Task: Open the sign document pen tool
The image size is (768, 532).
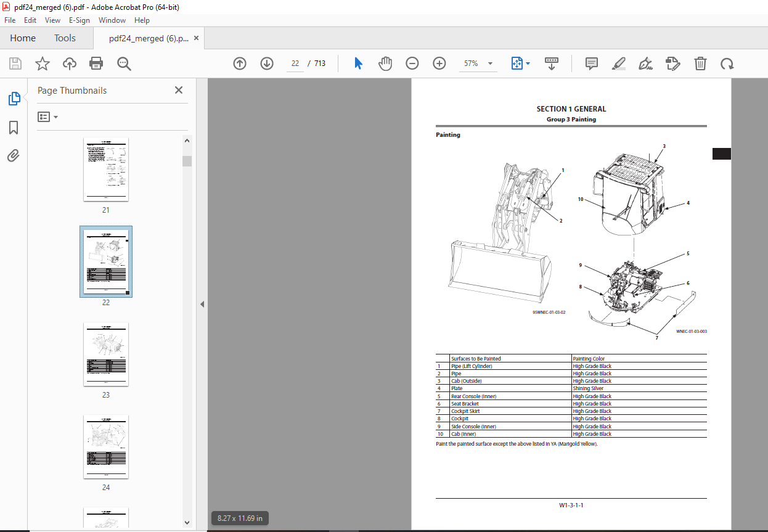Action: [x=646, y=63]
